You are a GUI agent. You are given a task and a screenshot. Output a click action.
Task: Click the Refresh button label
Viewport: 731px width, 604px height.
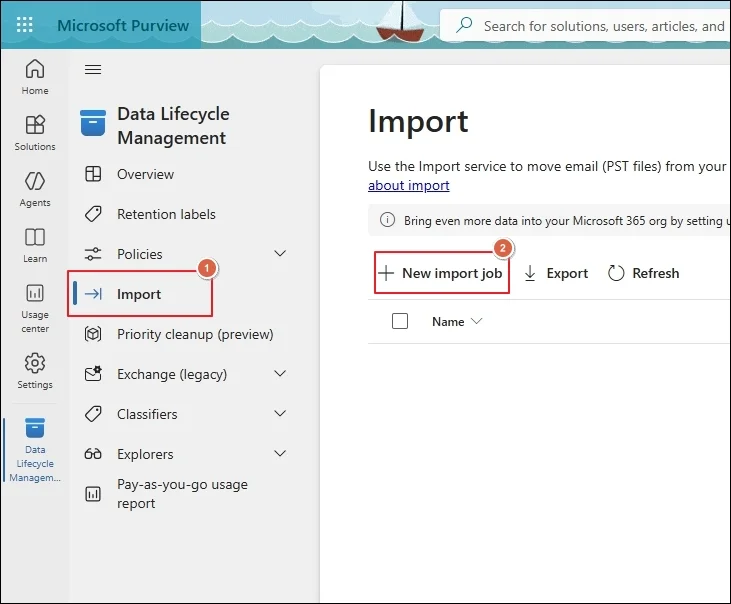[x=655, y=273]
